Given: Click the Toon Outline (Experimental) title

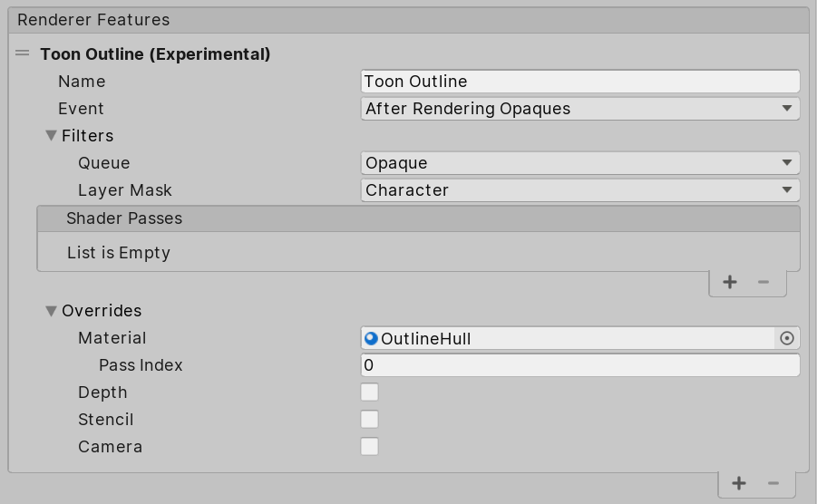Looking at the screenshot, I should click(155, 54).
